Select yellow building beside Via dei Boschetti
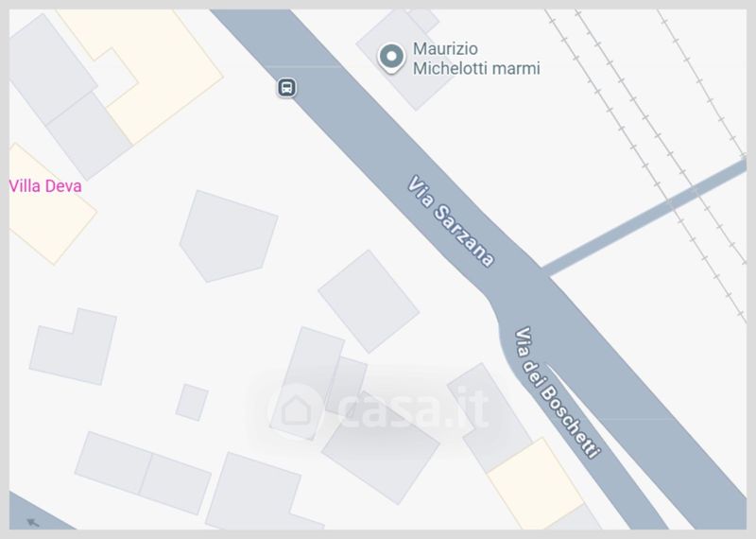 (536, 484)
